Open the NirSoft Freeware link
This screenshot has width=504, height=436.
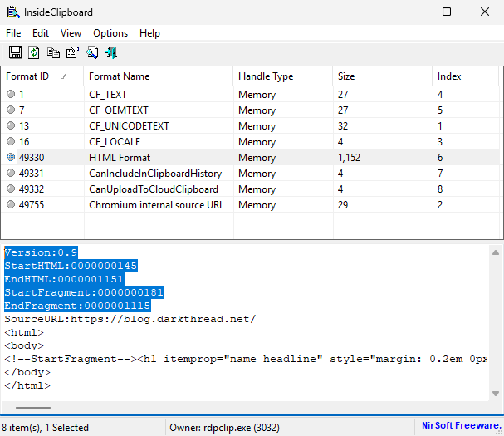(x=459, y=427)
